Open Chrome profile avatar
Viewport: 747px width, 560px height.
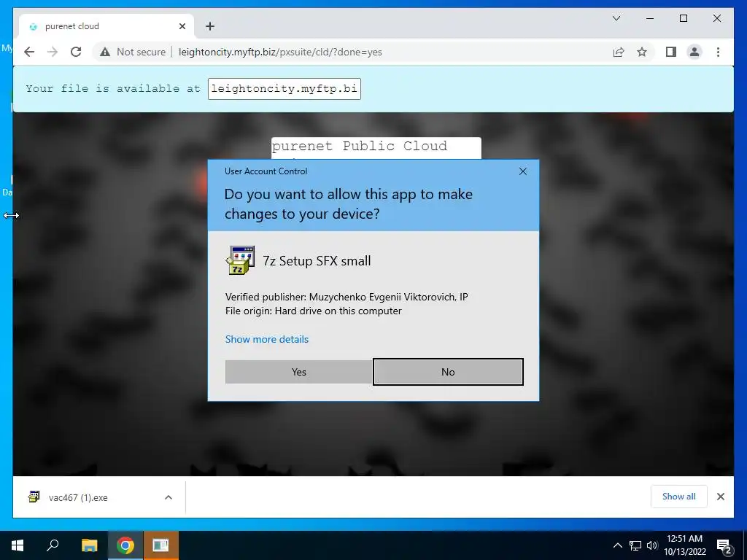pyautogui.click(x=694, y=52)
